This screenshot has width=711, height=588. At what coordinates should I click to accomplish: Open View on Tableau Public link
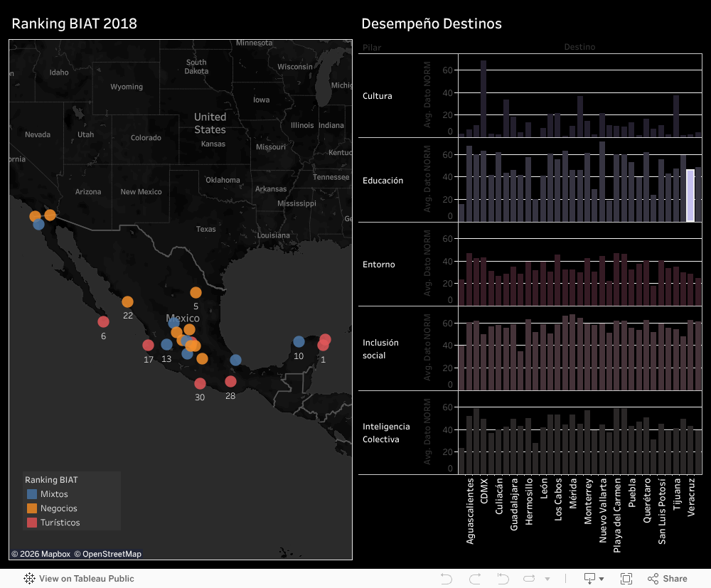86,579
